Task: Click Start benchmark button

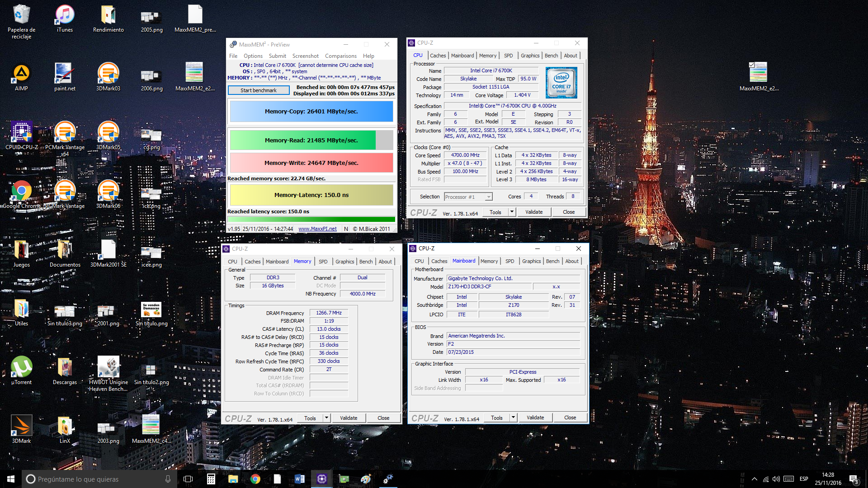Action: click(259, 90)
